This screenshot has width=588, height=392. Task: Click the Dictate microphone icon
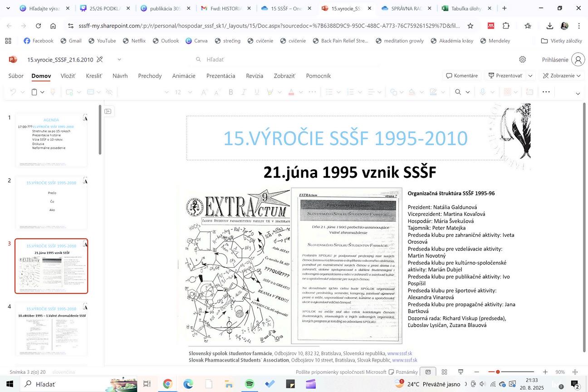pyautogui.click(x=482, y=92)
